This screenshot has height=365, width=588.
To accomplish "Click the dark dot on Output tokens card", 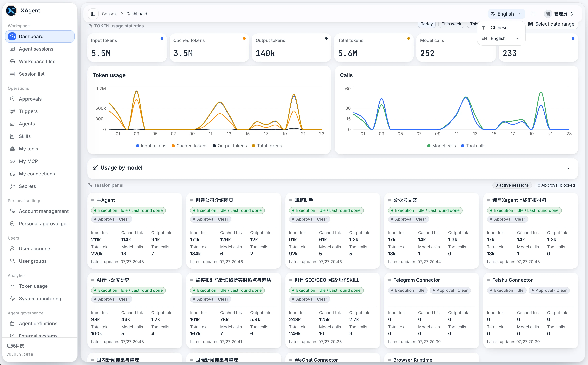I will tap(326, 39).
